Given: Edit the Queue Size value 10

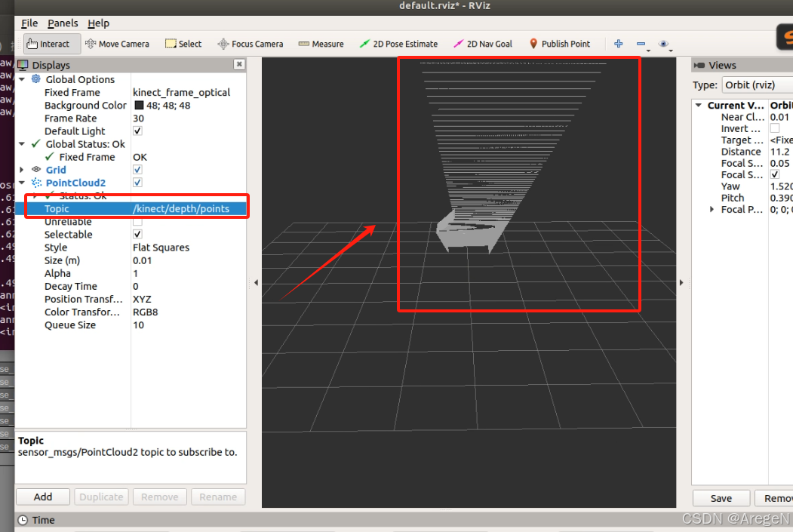Looking at the screenshot, I should click(189, 324).
